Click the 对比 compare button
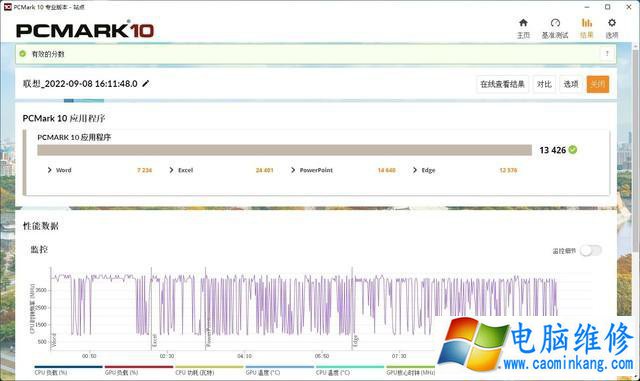The height and width of the screenshot is (381, 640). click(x=544, y=84)
